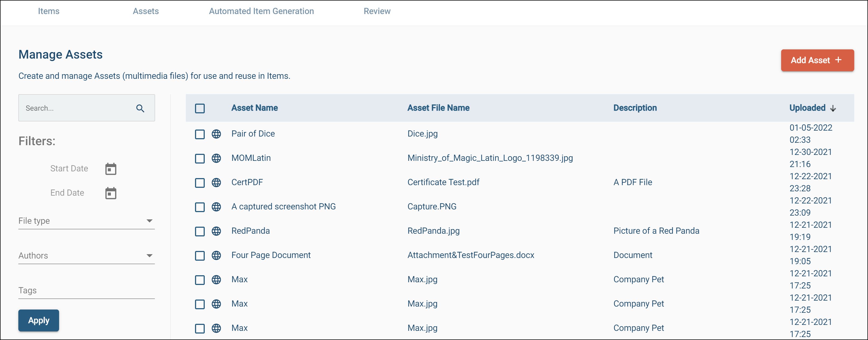Tick the select-all checkbox in header
This screenshot has height=340, width=868.
tap(200, 108)
